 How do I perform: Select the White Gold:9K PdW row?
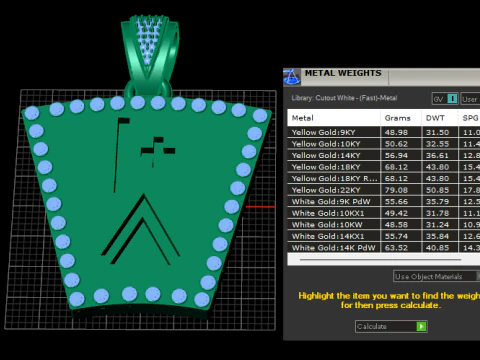384,202
